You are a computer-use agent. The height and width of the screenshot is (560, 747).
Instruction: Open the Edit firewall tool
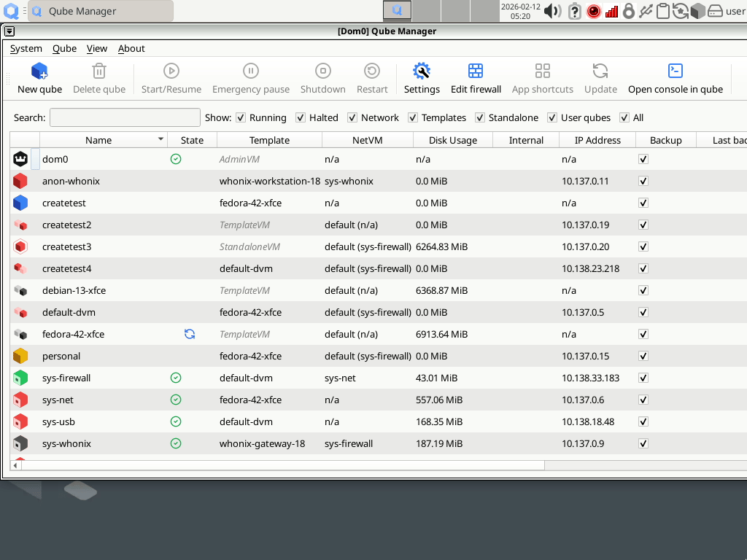[x=476, y=71]
